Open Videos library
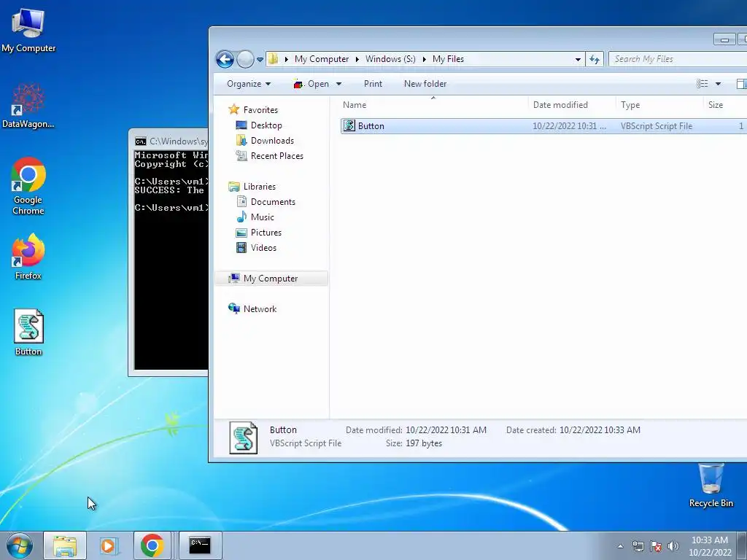 coord(257,248)
